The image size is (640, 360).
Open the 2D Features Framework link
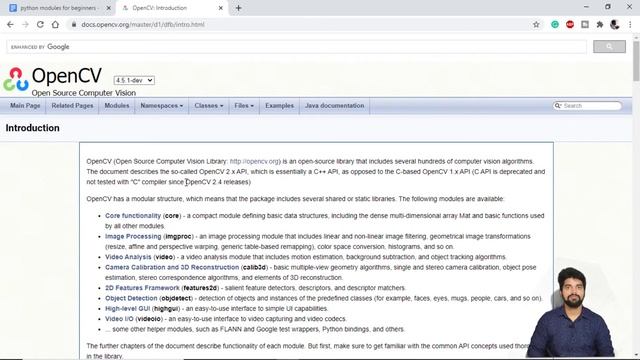[x=142, y=288]
